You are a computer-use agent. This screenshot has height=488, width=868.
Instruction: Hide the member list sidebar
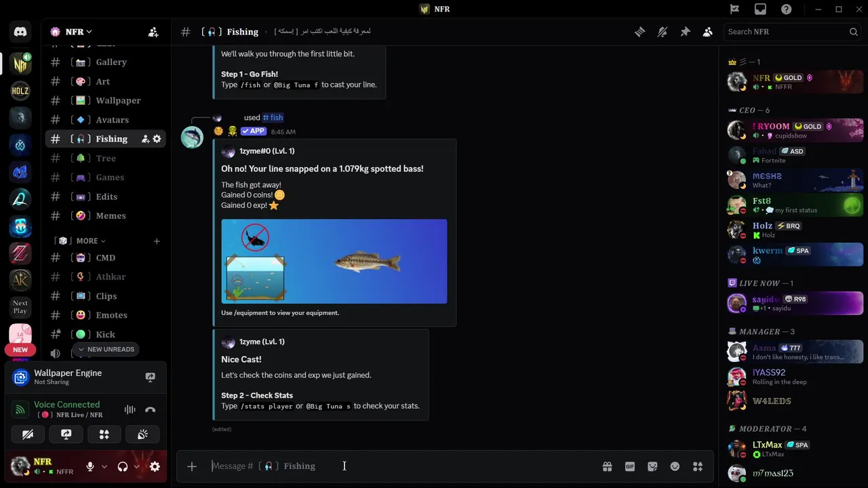[x=707, y=32]
